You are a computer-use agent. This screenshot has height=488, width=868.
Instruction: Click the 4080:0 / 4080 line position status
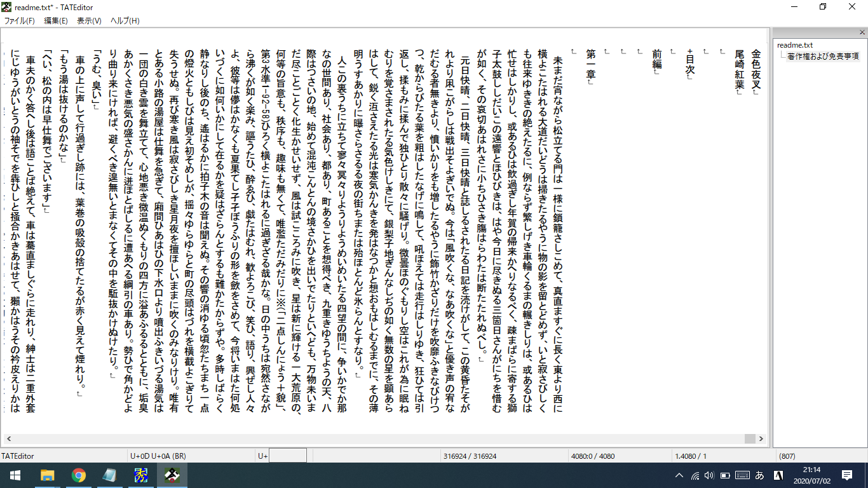(593, 456)
